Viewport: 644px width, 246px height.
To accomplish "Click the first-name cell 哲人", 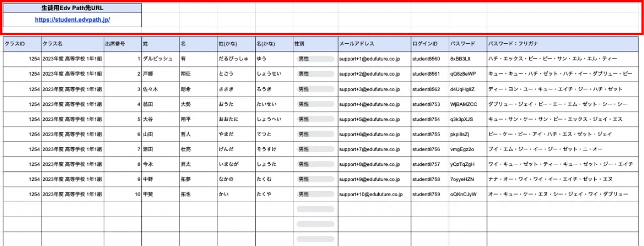I will pos(198,134).
